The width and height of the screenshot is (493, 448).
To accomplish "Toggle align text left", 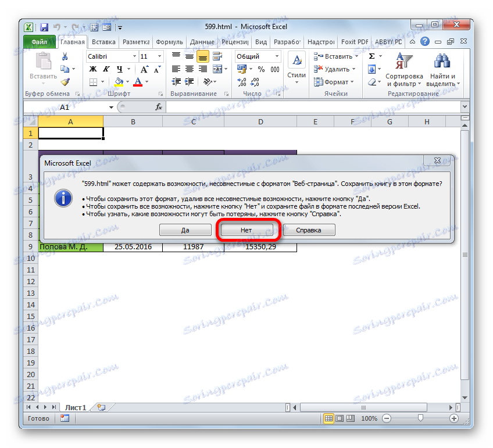I will [x=176, y=69].
